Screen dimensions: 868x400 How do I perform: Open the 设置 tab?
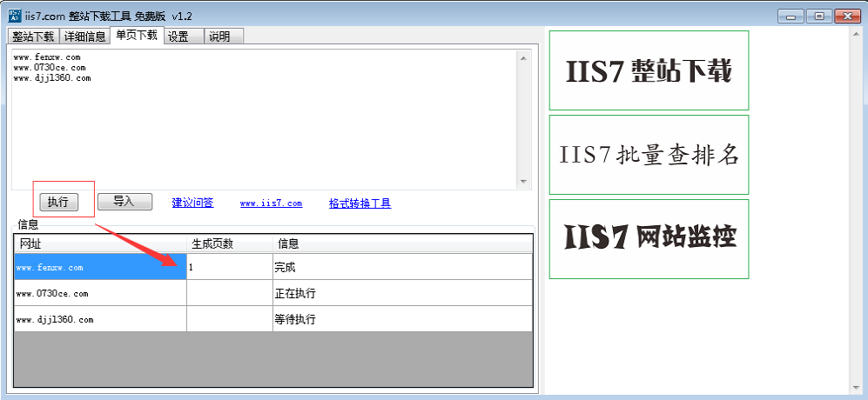(184, 37)
